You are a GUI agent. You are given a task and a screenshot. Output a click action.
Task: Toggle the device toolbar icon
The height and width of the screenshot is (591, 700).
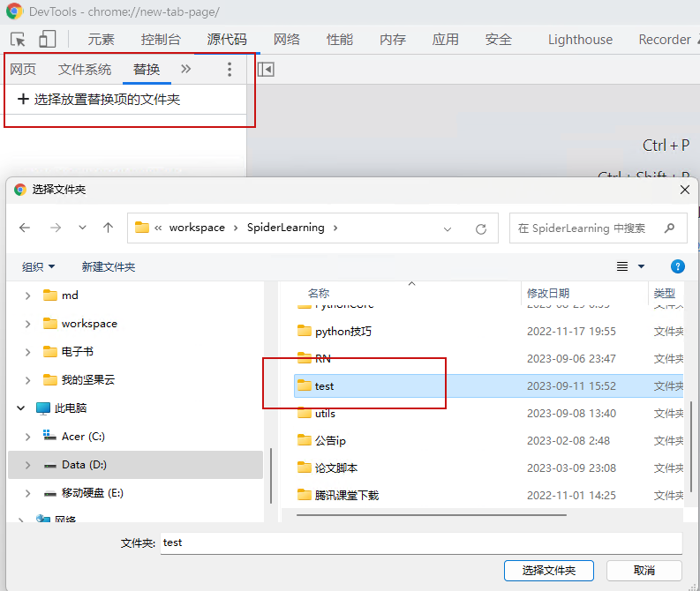pos(47,39)
